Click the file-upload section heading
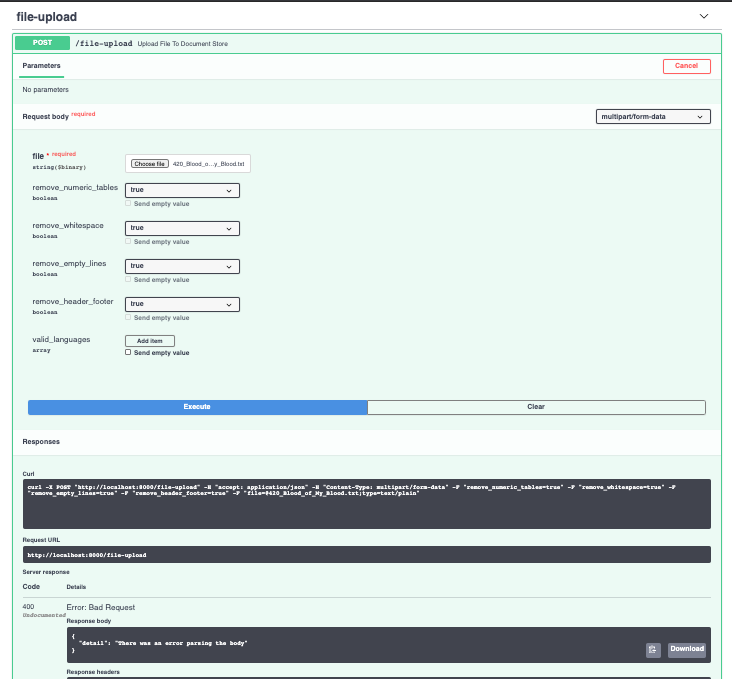 47,17
